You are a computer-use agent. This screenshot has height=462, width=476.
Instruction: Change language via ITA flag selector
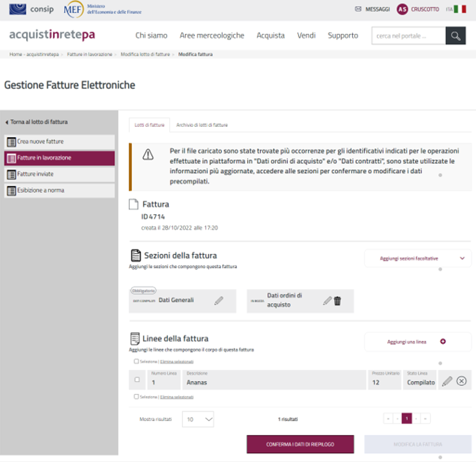click(456, 9)
